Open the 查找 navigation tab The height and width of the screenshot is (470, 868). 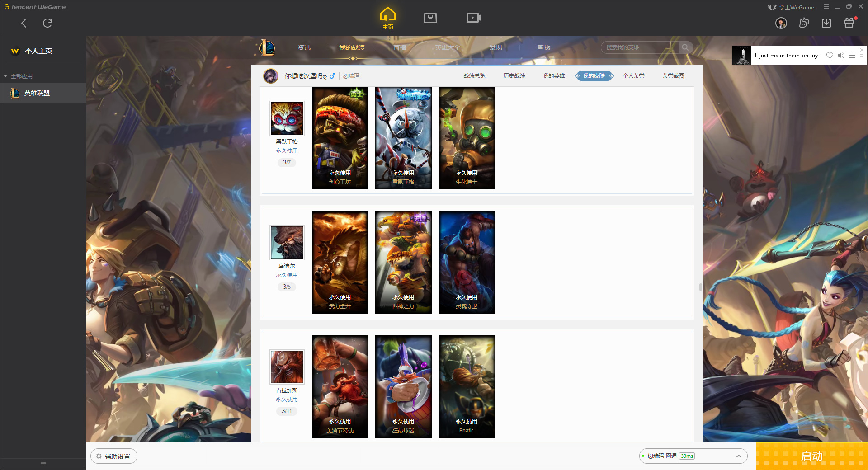(543, 47)
